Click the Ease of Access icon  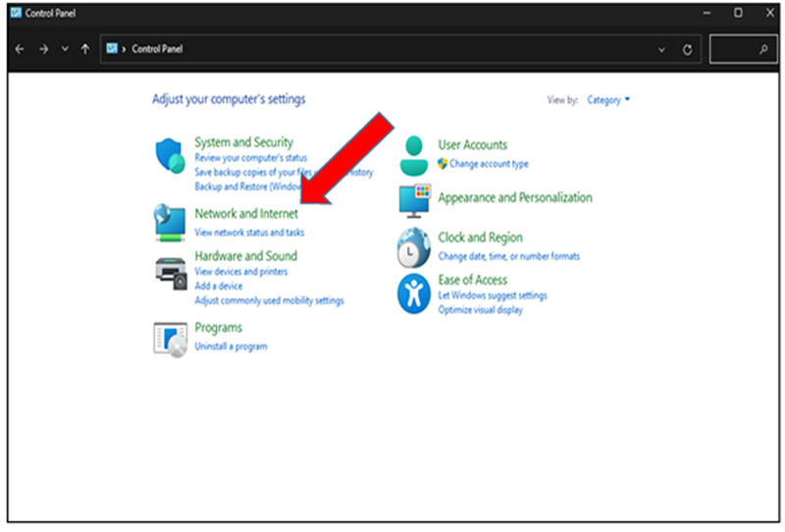click(414, 293)
